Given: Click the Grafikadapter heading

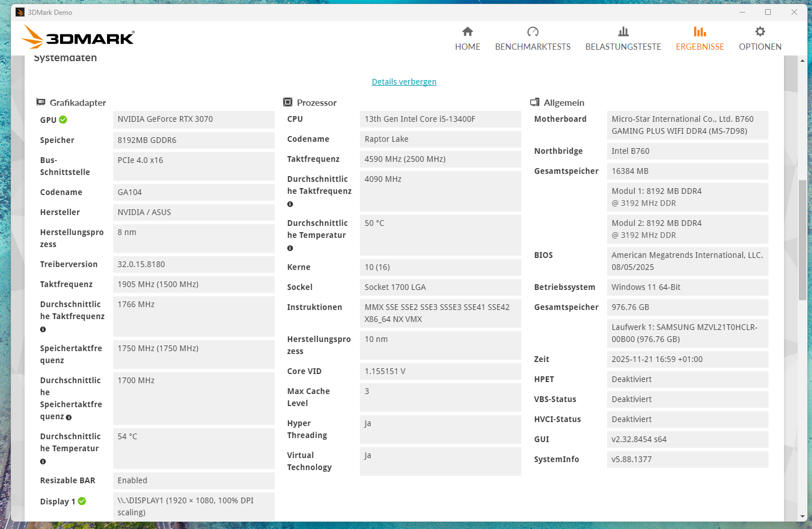Looking at the screenshot, I should coord(78,102).
